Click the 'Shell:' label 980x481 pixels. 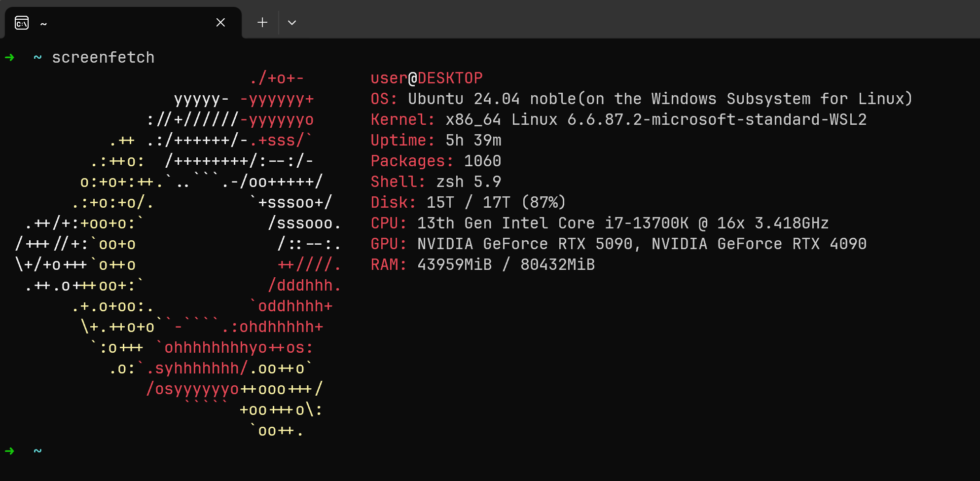398,182
